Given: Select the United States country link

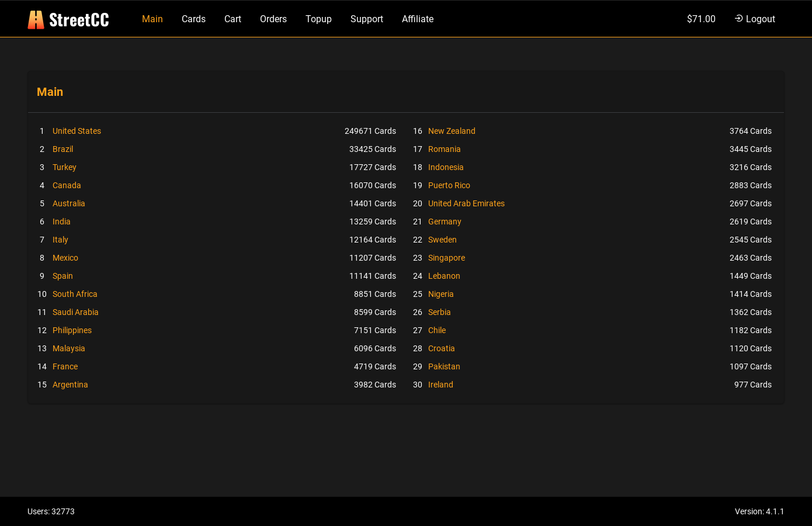Looking at the screenshot, I should (77, 131).
